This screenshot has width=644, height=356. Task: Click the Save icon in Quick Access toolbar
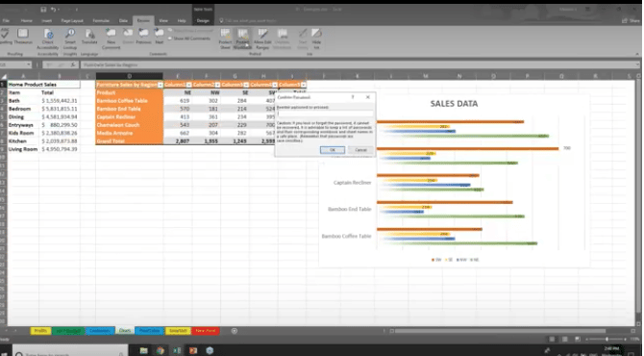click(x=43, y=9)
